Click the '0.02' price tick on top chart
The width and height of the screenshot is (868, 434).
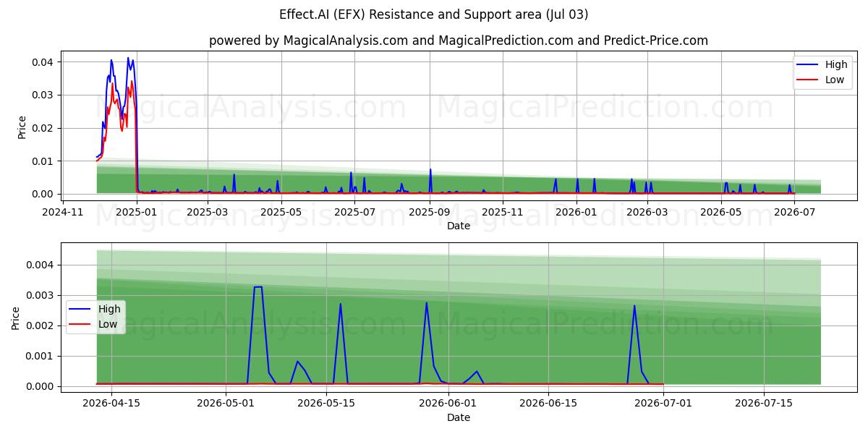[x=43, y=128]
